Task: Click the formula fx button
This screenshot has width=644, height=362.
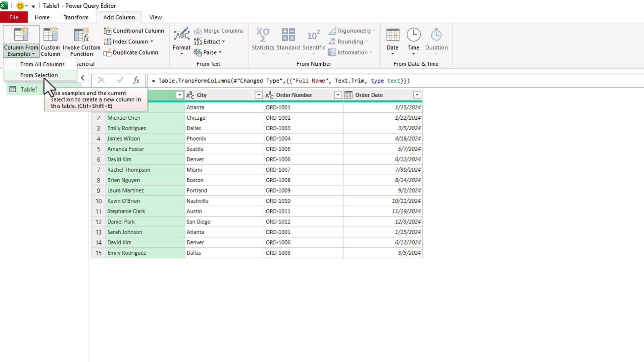Action: point(136,80)
